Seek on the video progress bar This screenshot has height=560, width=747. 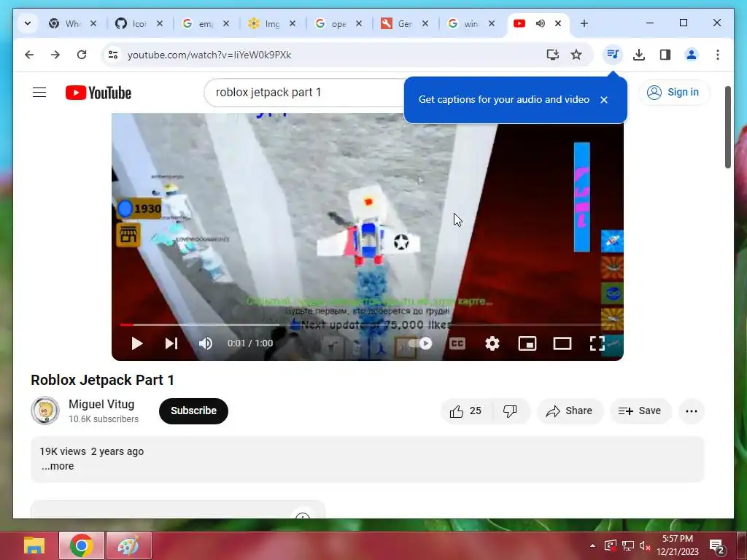[367, 324]
